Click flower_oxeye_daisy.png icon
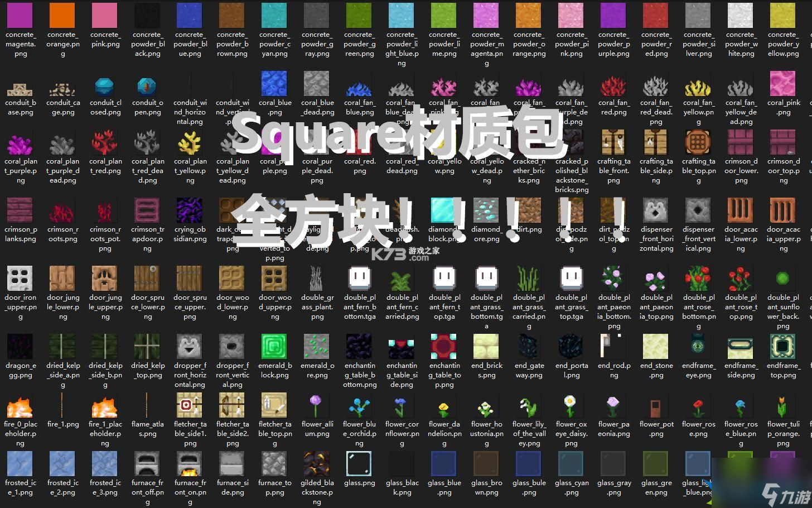 (x=571, y=405)
